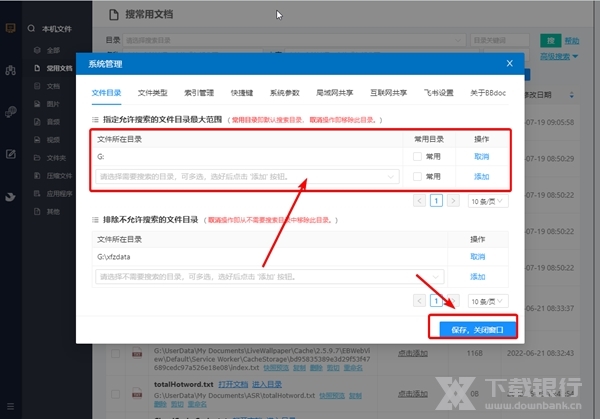600x419 pixels.
Task: Click 取消 for G:\xfzdata
Action: point(478,257)
